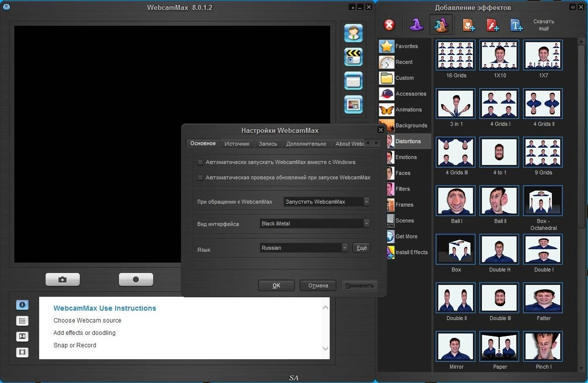Open the info instructions panel icon
Screen dimensions: 588x383
(22, 305)
